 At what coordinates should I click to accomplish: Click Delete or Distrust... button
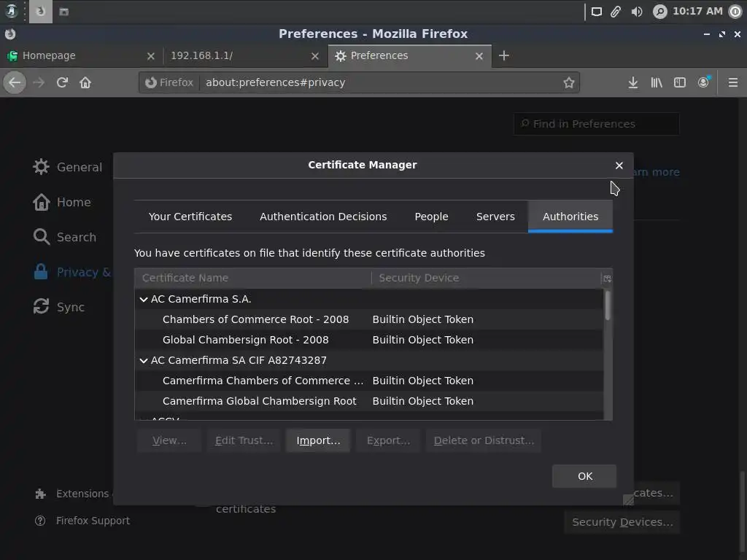(x=484, y=440)
